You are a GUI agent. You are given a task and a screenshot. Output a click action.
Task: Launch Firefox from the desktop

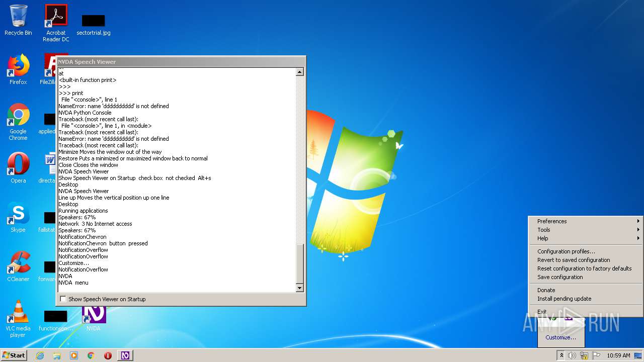pyautogui.click(x=18, y=69)
